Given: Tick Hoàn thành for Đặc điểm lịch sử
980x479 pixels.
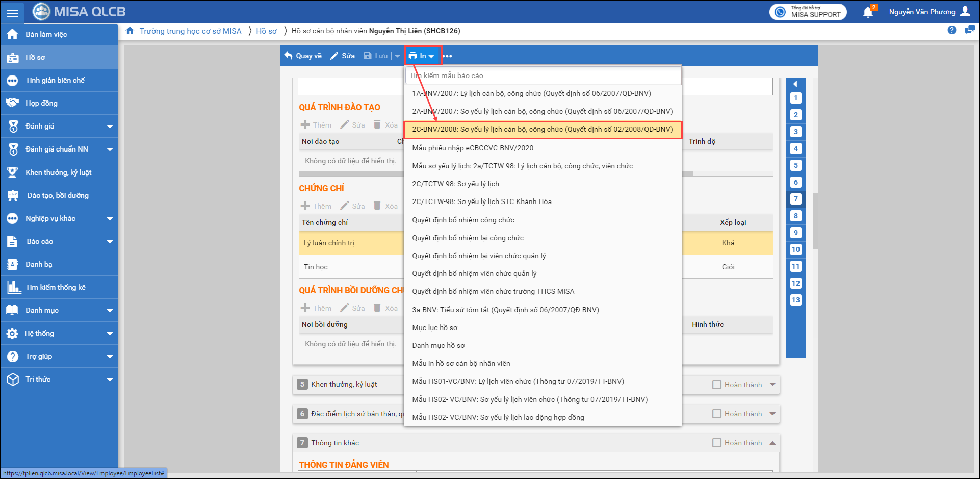Looking at the screenshot, I should pyautogui.click(x=717, y=414).
